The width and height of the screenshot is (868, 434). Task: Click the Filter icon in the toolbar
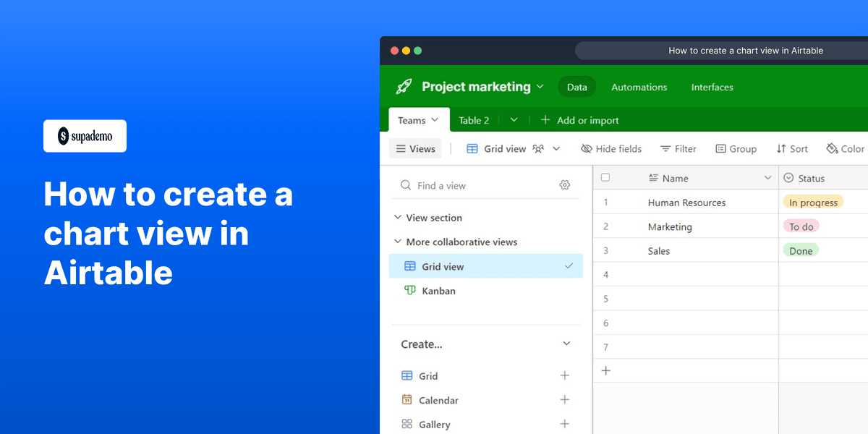point(665,148)
